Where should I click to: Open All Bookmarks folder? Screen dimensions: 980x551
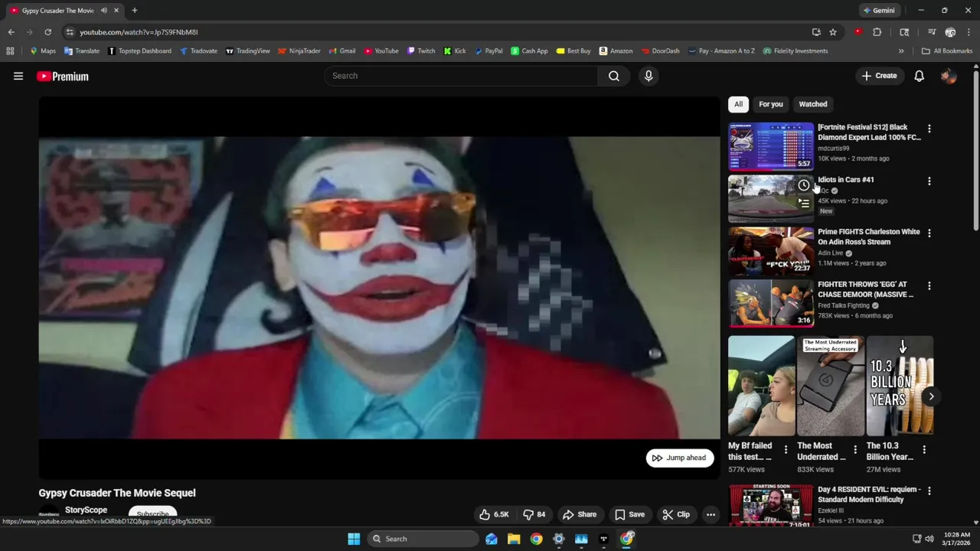947,51
